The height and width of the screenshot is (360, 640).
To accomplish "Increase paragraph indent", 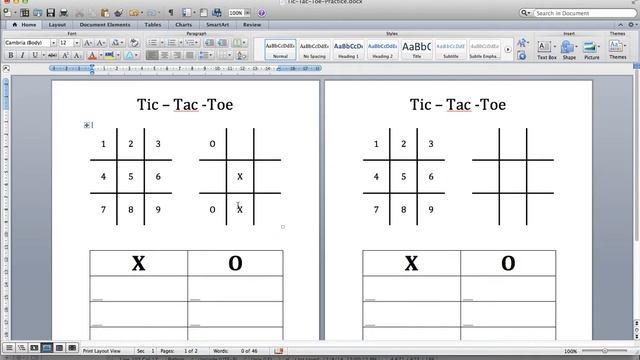I will coord(222,42).
